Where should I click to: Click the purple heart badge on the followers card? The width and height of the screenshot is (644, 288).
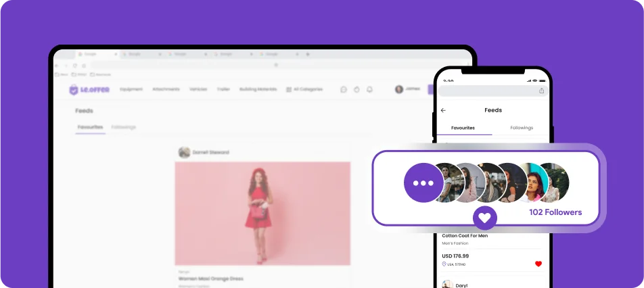click(x=484, y=218)
